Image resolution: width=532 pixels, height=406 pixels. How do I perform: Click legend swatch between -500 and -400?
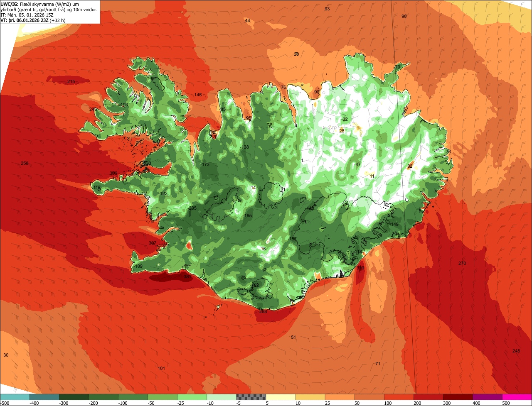[x=15, y=397]
